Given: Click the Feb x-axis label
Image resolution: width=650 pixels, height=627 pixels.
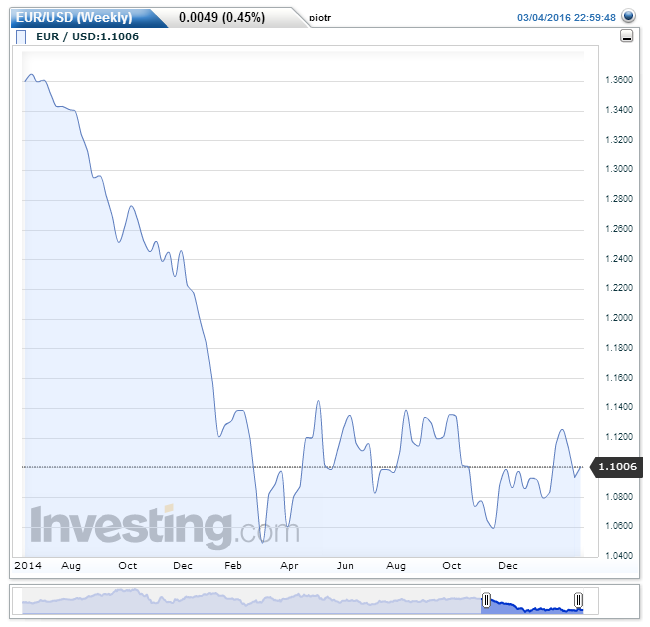Looking at the screenshot, I should click(x=233, y=565).
